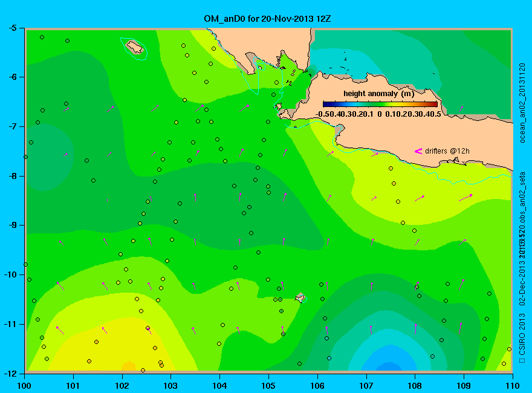Click the height anomaly color bar
Image resolution: width=532 pixels, height=393 pixels.
point(380,105)
